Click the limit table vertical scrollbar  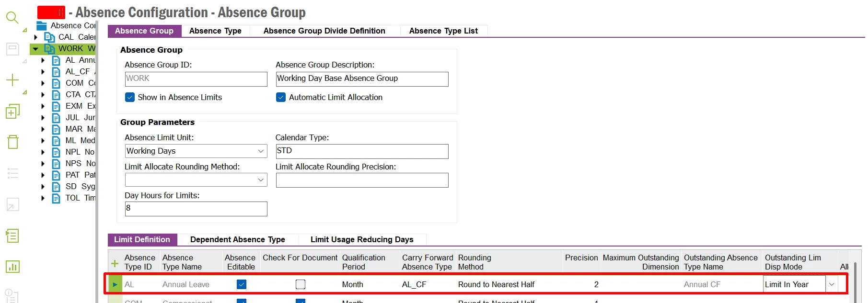click(855, 282)
